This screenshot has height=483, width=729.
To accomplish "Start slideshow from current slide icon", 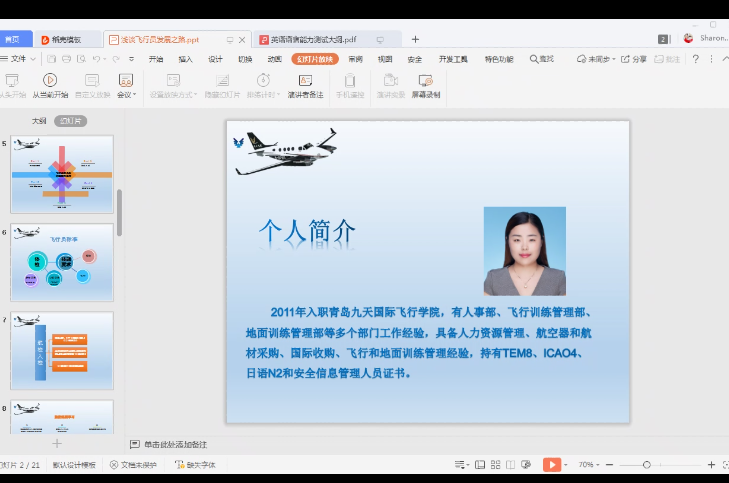I will pos(49,80).
